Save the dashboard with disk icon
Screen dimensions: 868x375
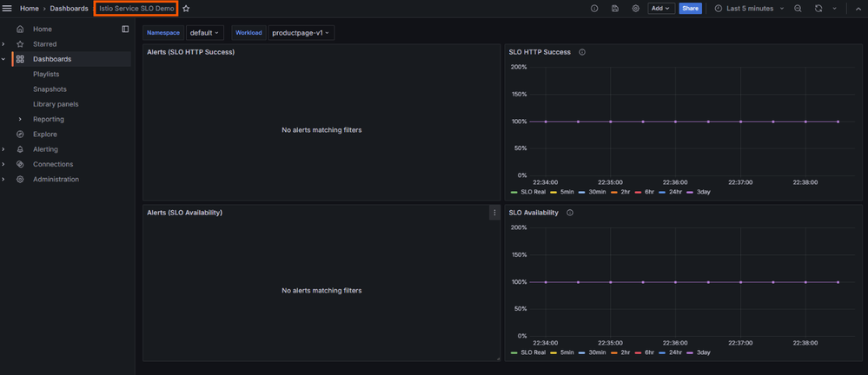point(615,9)
